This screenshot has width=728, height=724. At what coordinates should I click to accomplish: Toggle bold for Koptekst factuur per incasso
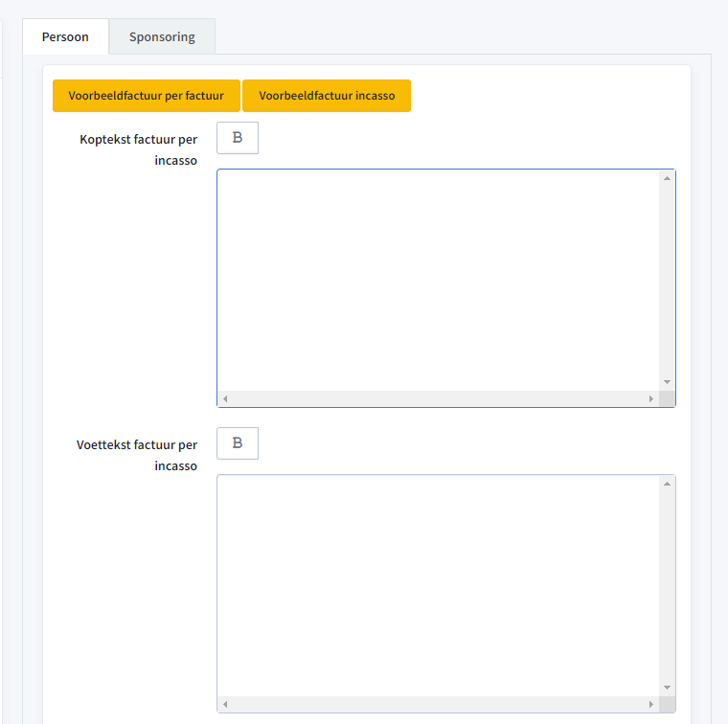[238, 138]
